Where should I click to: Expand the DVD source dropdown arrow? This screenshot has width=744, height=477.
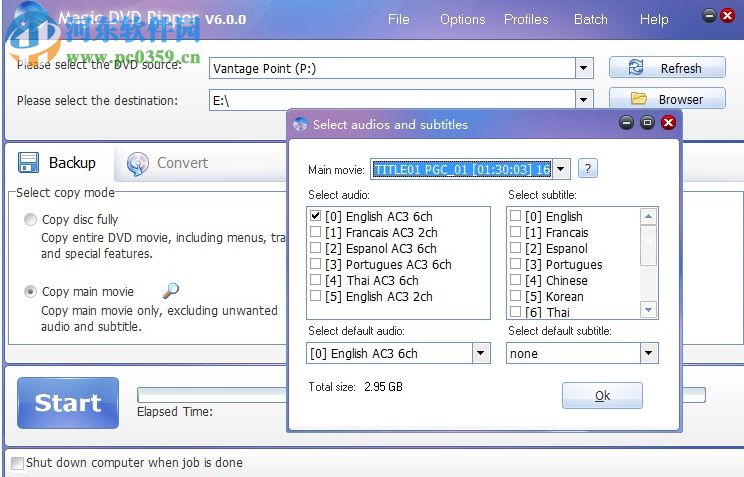click(x=584, y=68)
